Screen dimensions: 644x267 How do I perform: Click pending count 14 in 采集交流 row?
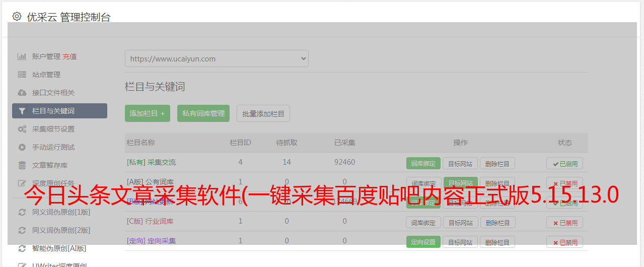click(287, 162)
